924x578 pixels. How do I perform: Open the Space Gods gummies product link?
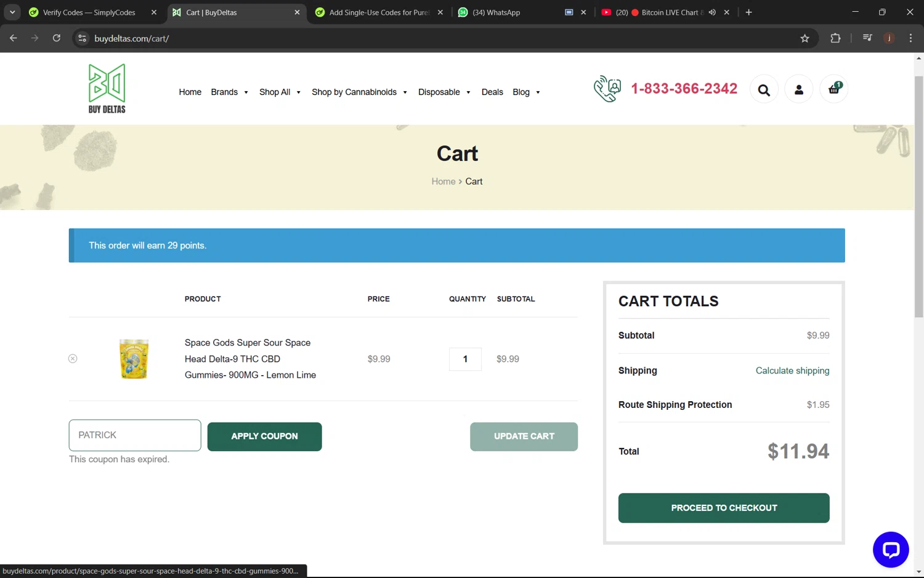click(250, 359)
